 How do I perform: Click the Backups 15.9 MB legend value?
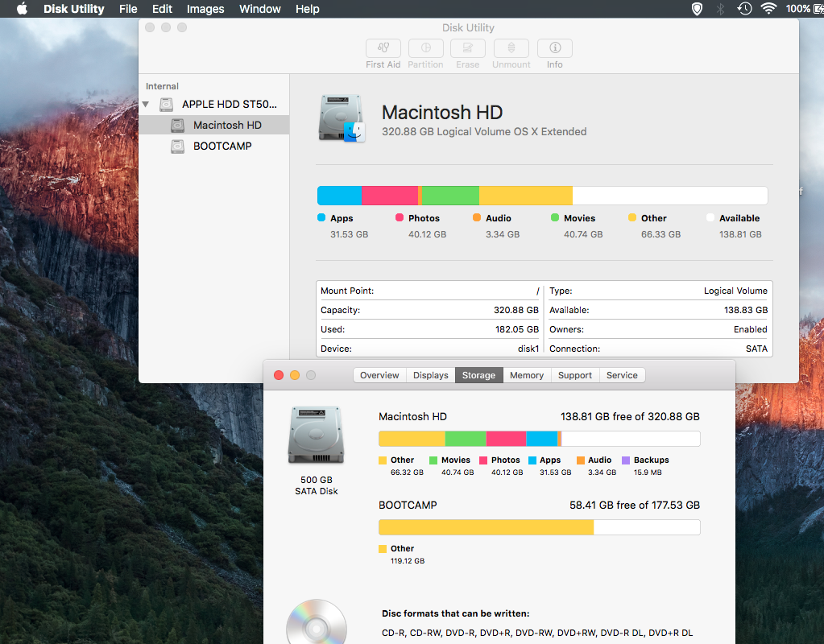(648, 473)
